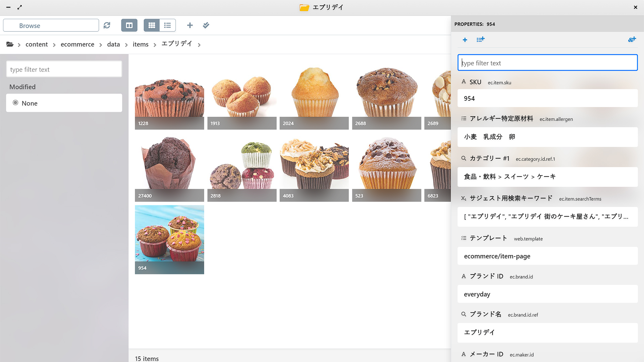Open cupcake item 6823 thumbnail
Viewport: 644px width, 362px height.
(x=438, y=167)
